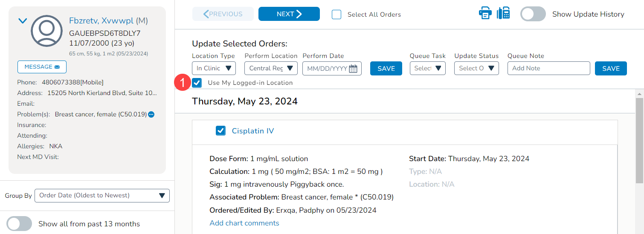Open the Update Status dropdown
Viewport: 644px width, 234px height.
pyautogui.click(x=476, y=68)
